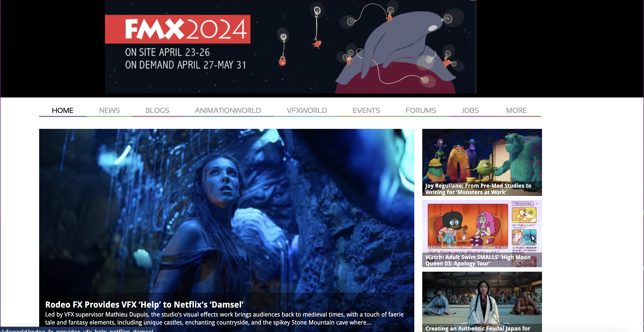Screen dimensions: 644x332
Task: Click the EVENTS menu item
Action: [x=366, y=110]
